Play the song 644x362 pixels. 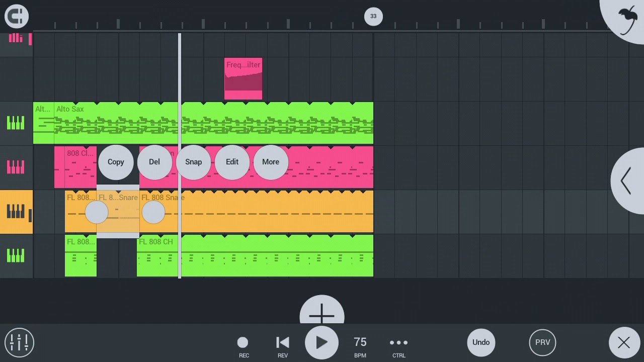click(x=321, y=342)
